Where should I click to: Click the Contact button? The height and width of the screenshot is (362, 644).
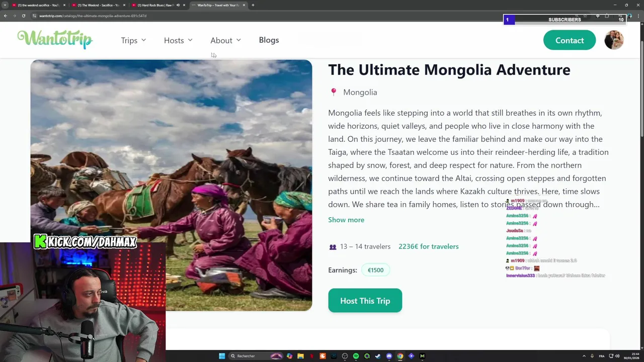click(x=570, y=40)
